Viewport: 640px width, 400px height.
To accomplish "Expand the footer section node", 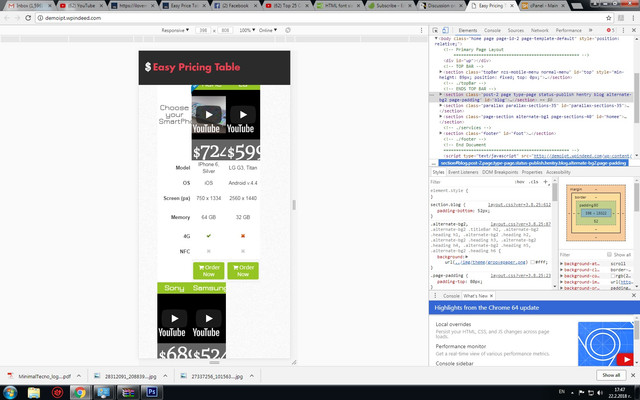I will (441, 133).
